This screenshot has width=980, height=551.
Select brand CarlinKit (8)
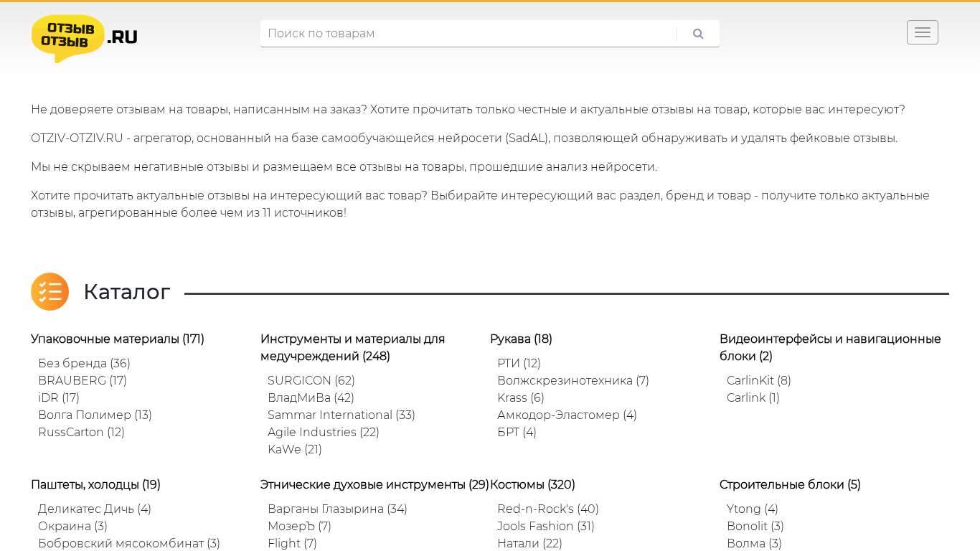[759, 380]
